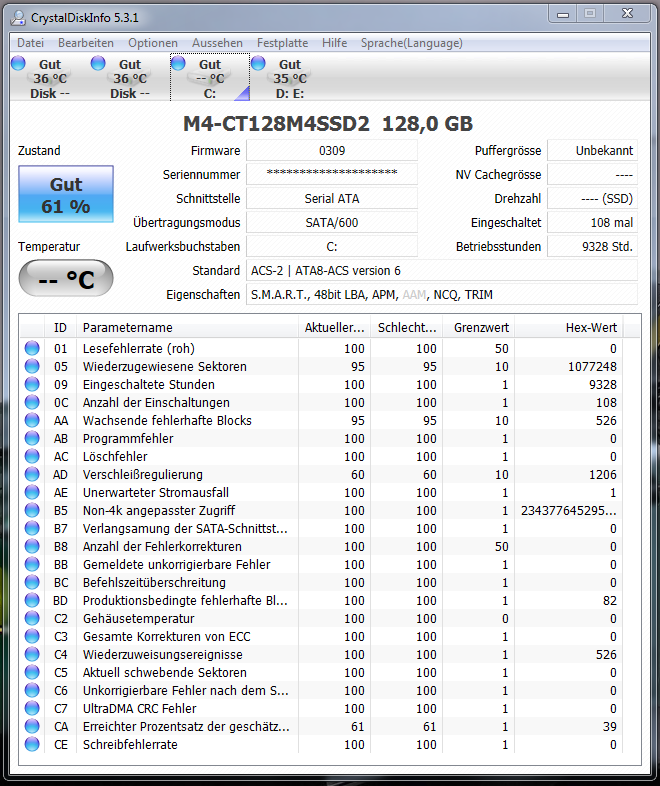Click status orb for Aktuell schwebende Sektoren
This screenshot has height=786, width=660.
click(x=32, y=672)
